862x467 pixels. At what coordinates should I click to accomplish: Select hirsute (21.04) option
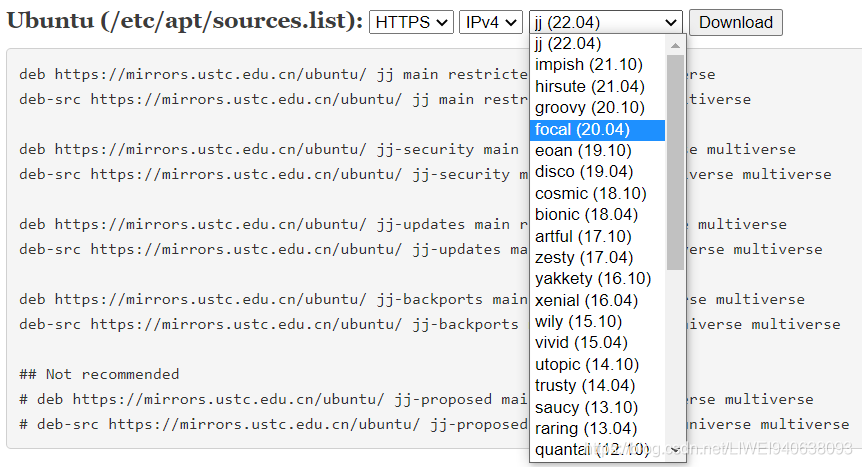597,86
